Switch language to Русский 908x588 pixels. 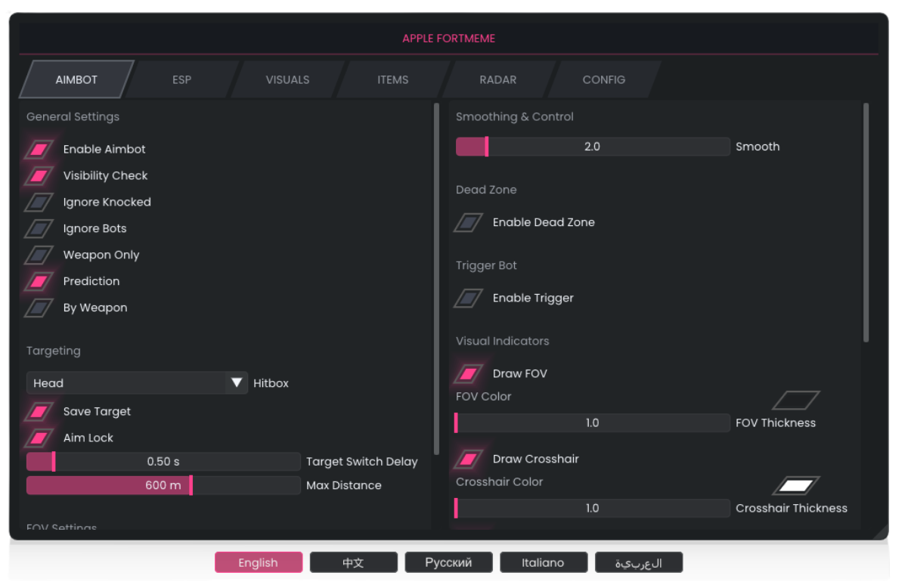[x=448, y=562]
